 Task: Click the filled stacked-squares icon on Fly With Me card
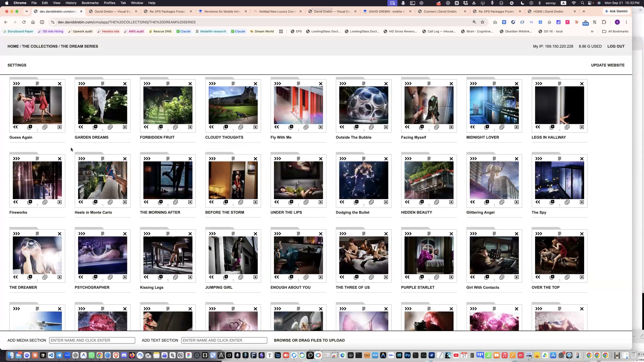click(x=291, y=127)
